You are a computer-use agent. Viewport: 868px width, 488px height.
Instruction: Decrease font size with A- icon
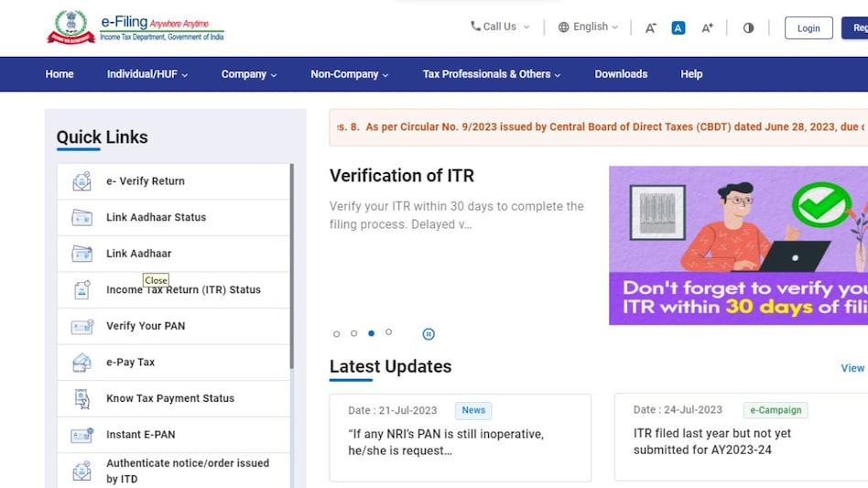(x=650, y=27)
